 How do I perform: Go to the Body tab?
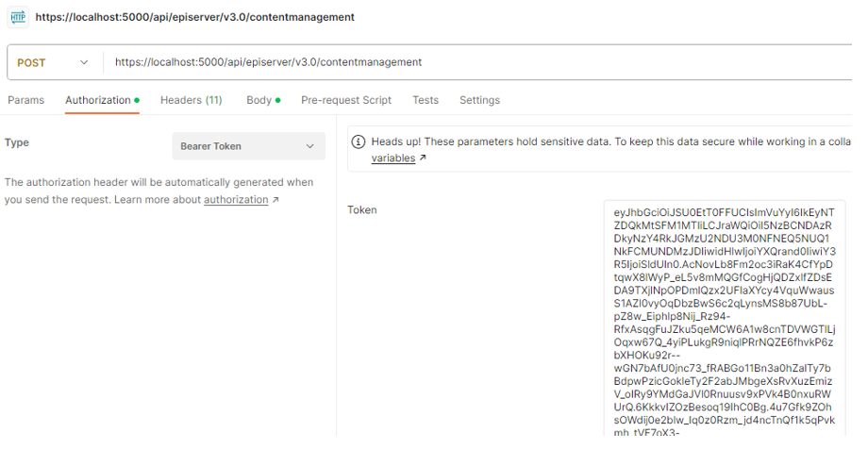(x=259, y=100)
